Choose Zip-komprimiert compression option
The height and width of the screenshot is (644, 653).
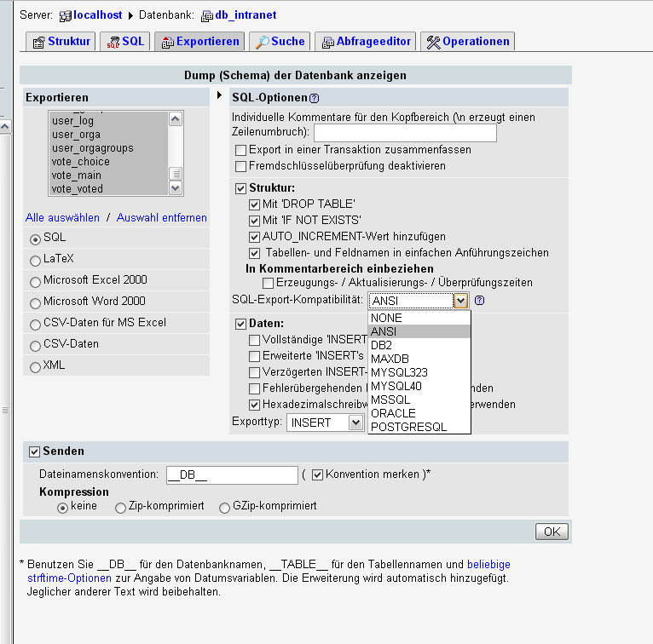(120, 507)
